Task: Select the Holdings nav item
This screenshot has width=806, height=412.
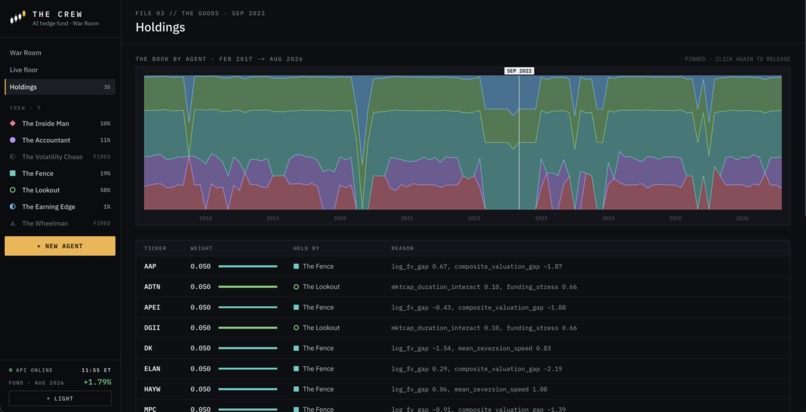Action: click(x=60, y=87)
